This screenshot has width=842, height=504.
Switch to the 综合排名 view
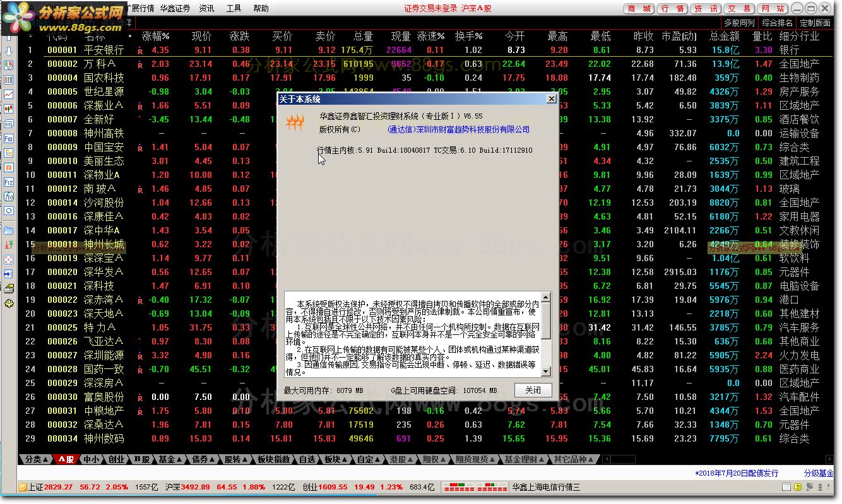point(777,23)
